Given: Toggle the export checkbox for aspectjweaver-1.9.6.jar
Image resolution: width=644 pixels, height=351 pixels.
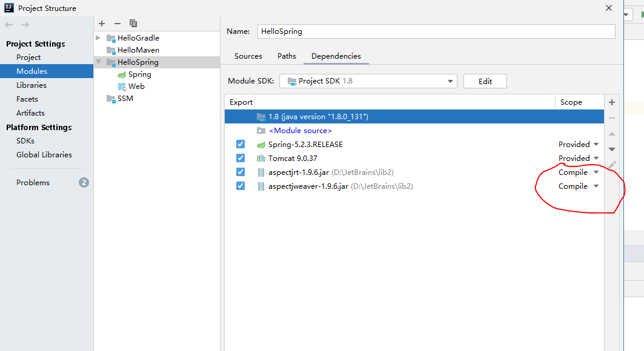Looking at the screenshot, I should 241,186.
